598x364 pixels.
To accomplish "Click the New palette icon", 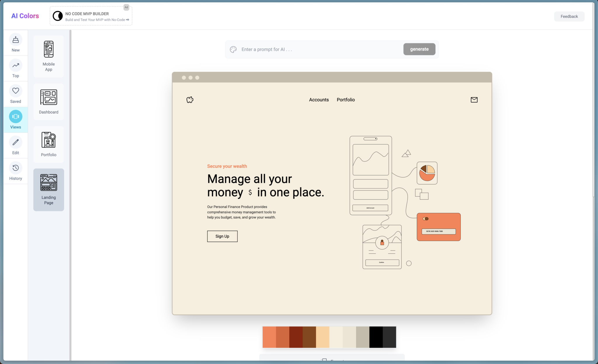I will click(x=15, y=40).
